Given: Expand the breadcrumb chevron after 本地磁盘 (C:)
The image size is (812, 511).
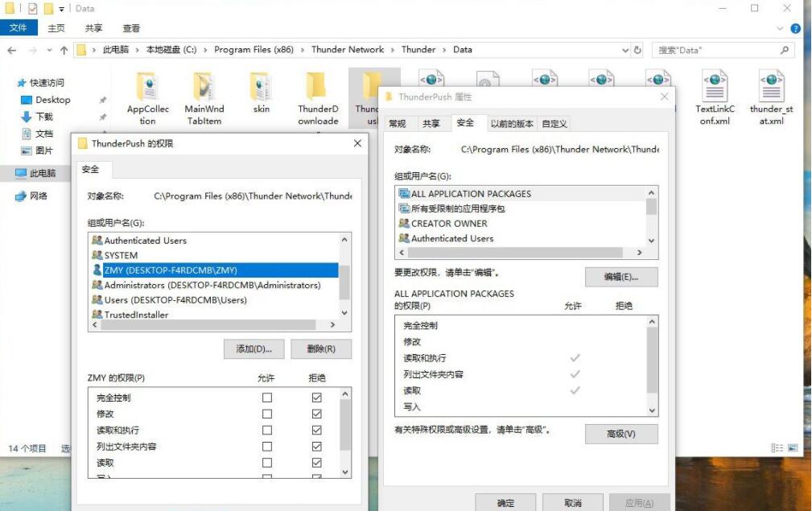Looking at the screenshot, I should tap(205, 50).
